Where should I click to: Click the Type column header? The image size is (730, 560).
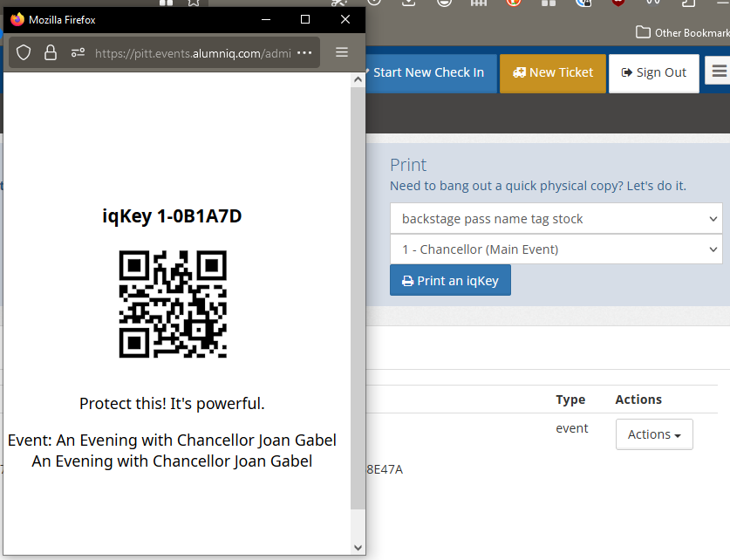(x=570, y=400)
